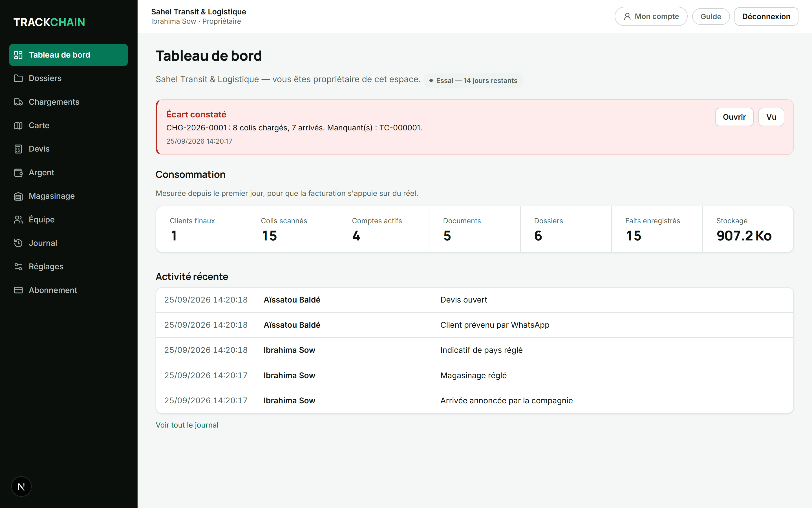Click Arrivée annoncée par la compagnie entry
The image size is (812, 508).
(x=475, y=400)
